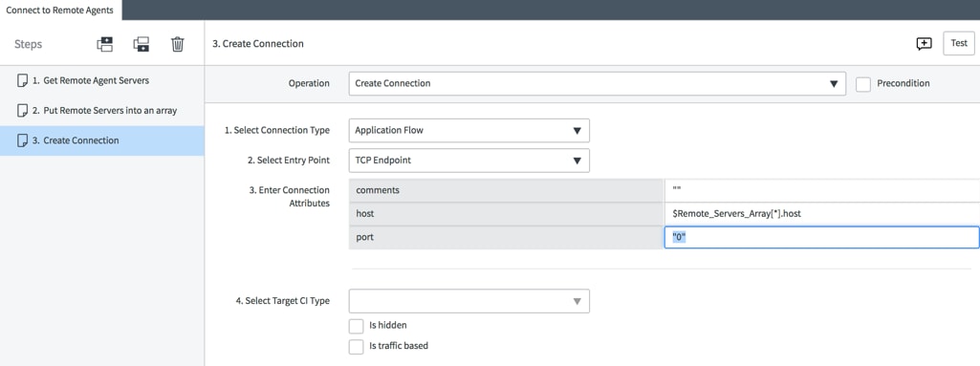This screenshot has height=366, width=980.
Task: Click the '1. Select Connection Type' label
Action: tap(277, 131)
